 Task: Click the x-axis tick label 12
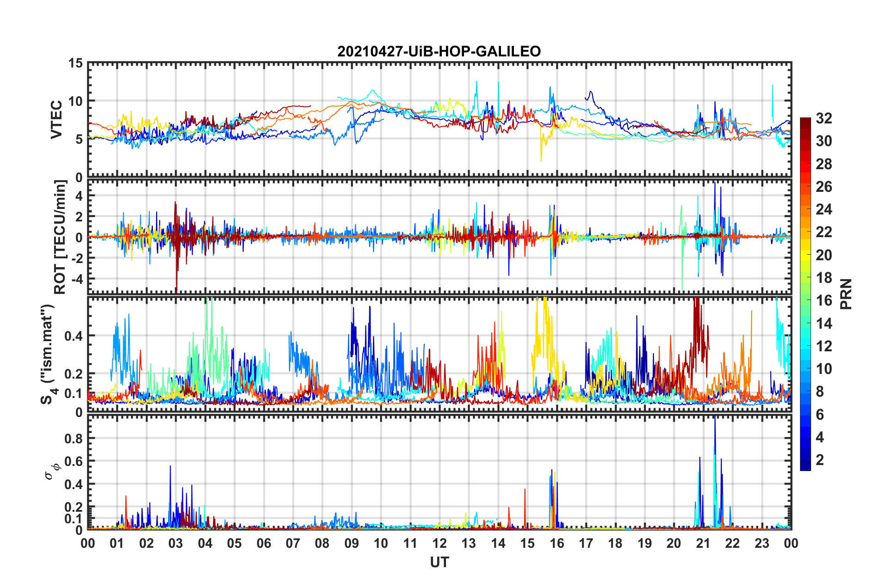coord(439,543)
